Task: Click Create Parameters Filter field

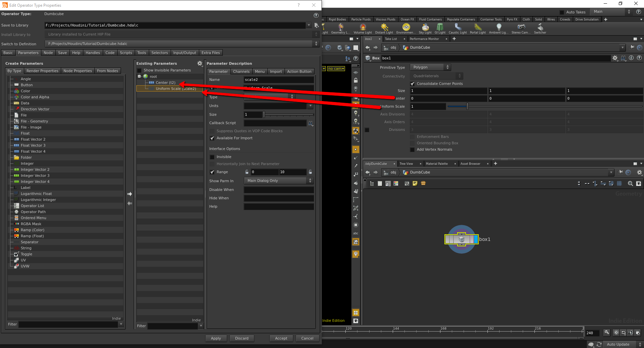Action: (x=69, y=325)
